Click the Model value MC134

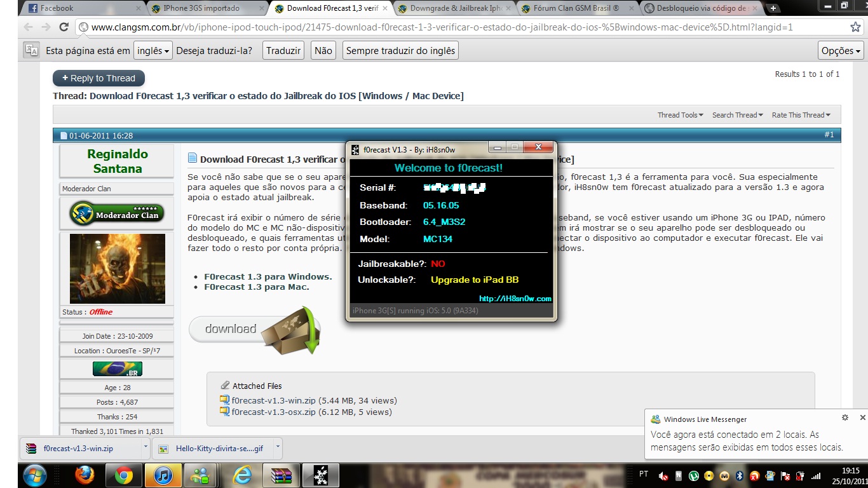pos(438,239)
